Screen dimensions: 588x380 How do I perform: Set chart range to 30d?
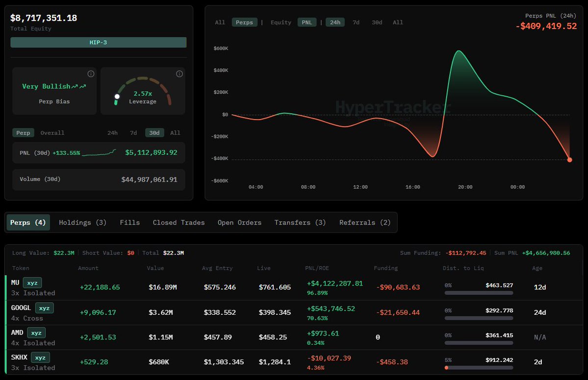point(377,23)
